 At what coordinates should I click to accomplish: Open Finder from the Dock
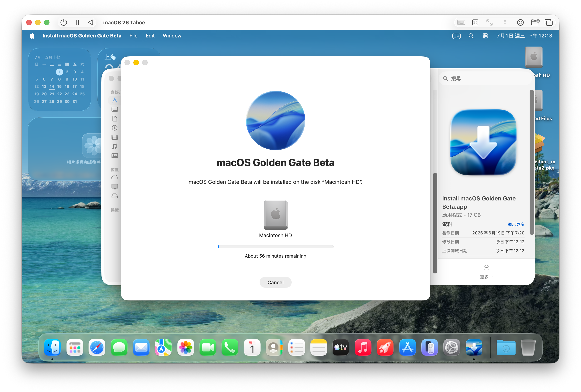(52, 347)
